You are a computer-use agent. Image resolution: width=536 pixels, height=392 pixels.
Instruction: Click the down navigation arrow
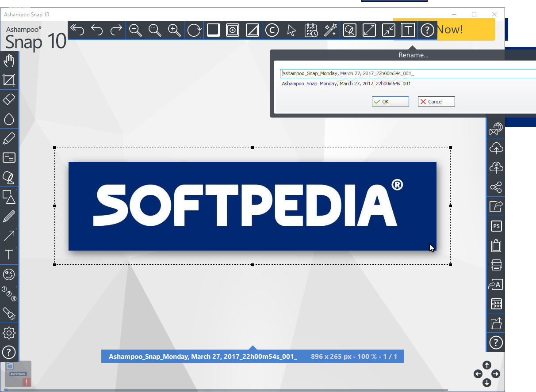tap(486, 383)
